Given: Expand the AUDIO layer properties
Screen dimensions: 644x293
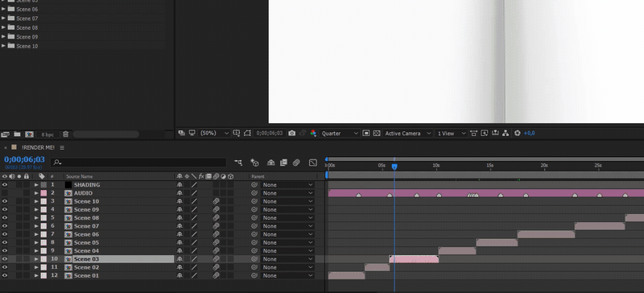Looking at the screenshot, I should point(36,193).
